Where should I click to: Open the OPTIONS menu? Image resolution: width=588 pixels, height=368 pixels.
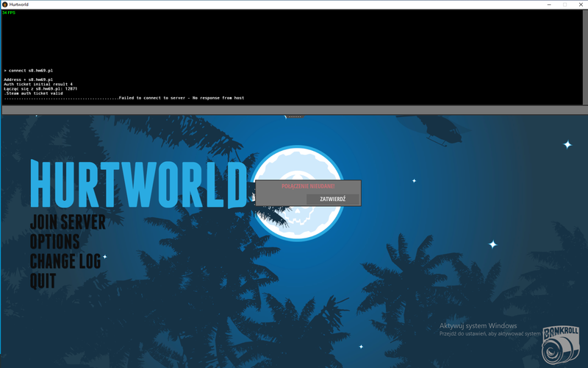coord(54,241)
